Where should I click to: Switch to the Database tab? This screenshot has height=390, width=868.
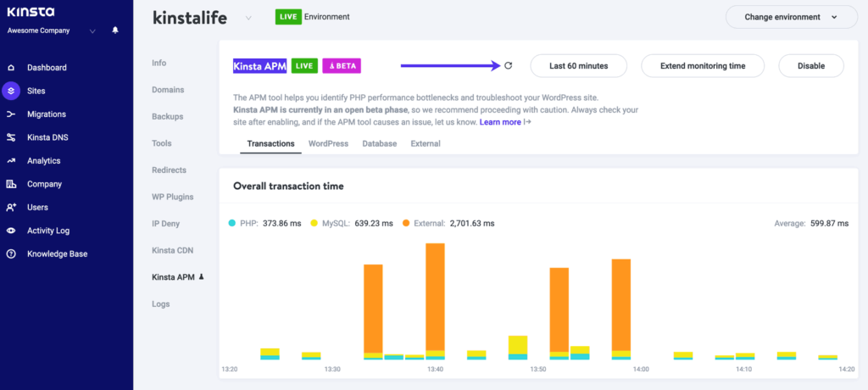379,143
